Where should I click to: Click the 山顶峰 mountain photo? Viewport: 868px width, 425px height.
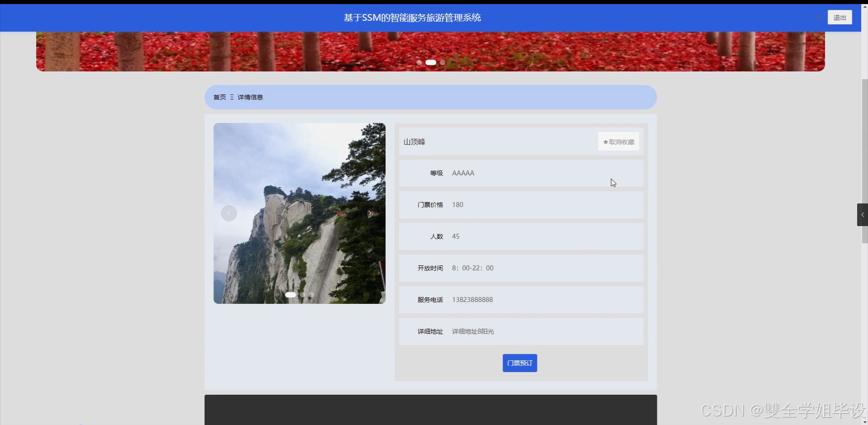[x=299, y=213]
